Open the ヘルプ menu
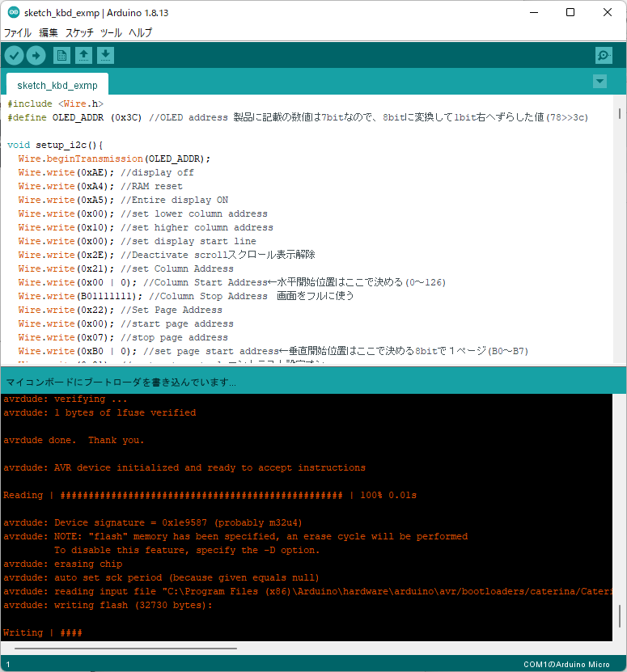This screenshot has height=672, width=627. 141,33
